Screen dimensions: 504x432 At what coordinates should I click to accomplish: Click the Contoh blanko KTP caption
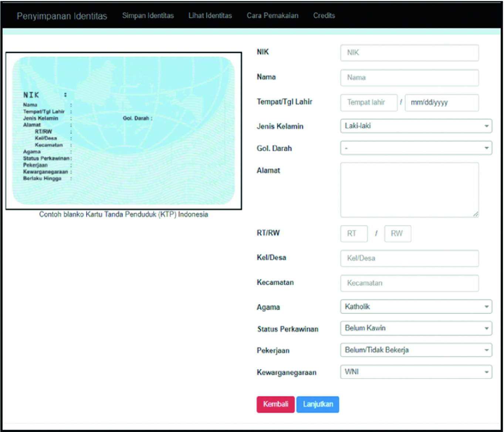(124, 214)
